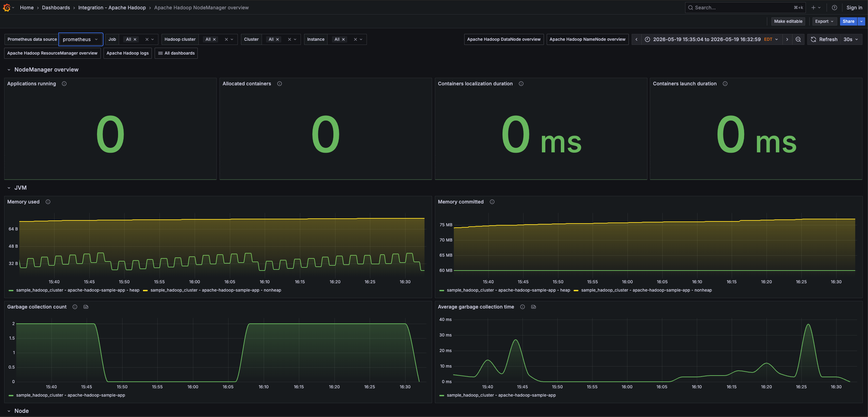The image size is (868, 417).
Task: Show info for Memory committed panel
Action: (492, 202)
